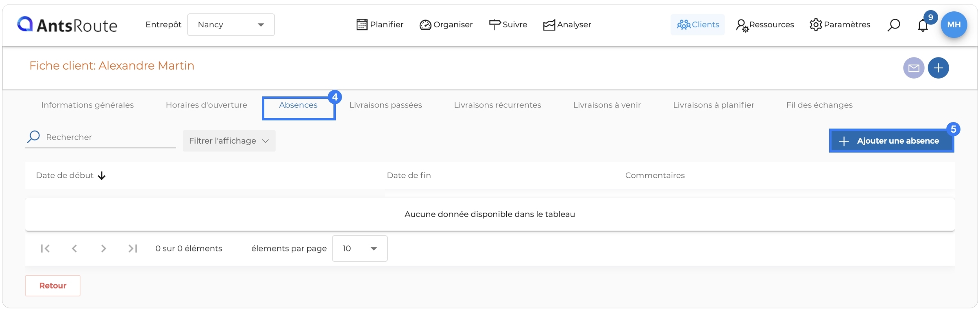This screenshot has width=980, height=310.
Task: Focus the Rechercher search field
Action: [110, 137]
